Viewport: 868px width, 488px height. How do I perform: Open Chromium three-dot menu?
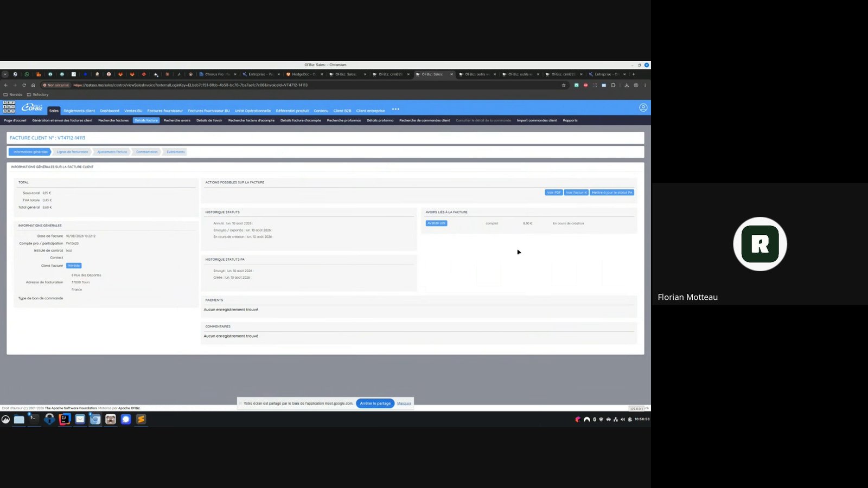tap(645, 85)
